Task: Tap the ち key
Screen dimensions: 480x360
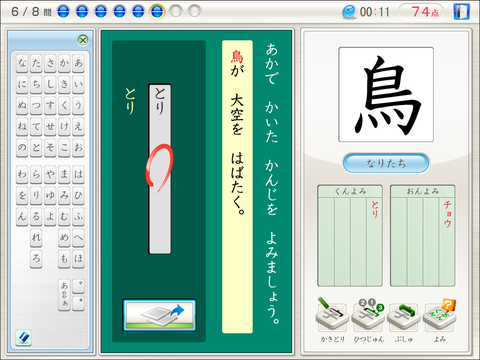Action: 36,84
